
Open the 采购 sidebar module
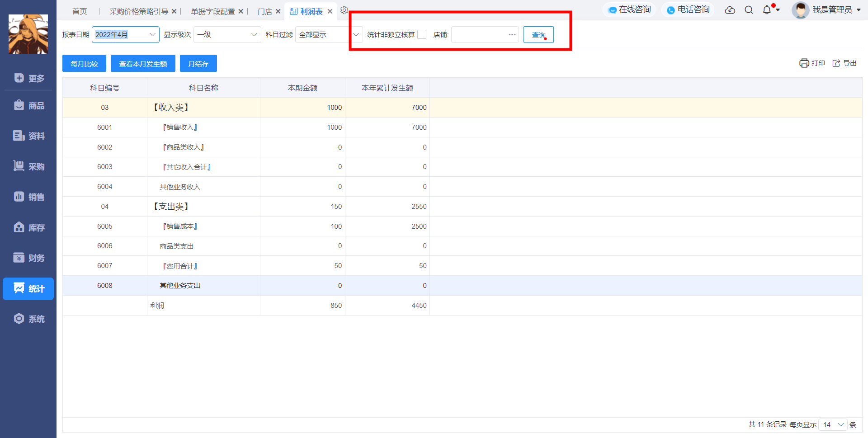[28, 166]
